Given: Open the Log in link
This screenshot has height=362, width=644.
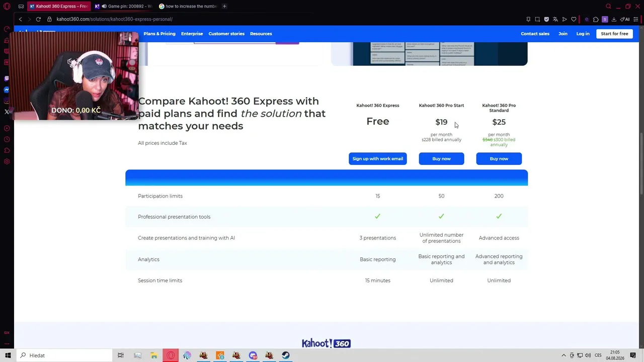Looking at the screenshot, I should (x=583, y=34).
